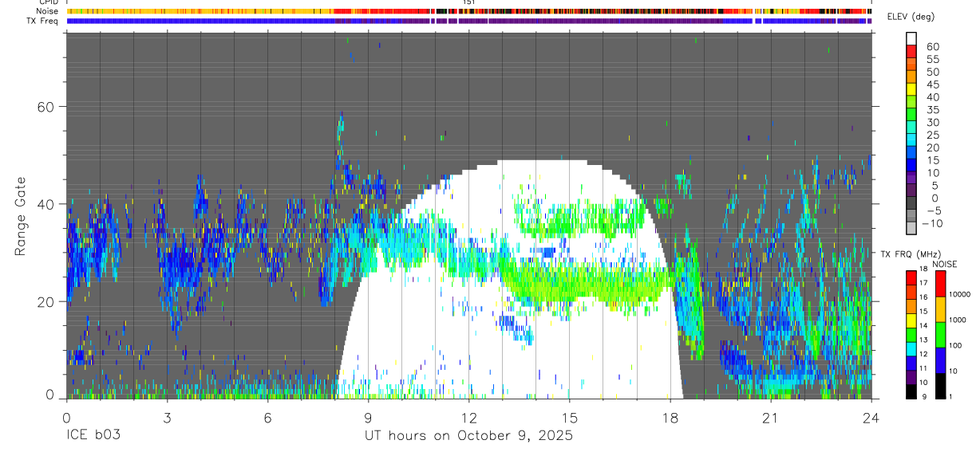
Task: Click the "ELEV (deg)" colorbar title
Action: pos(911,17)
